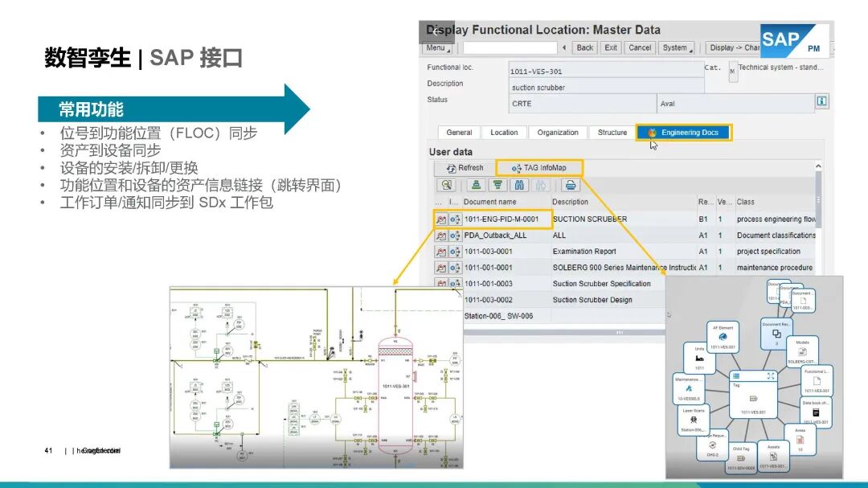Click Change Request CHG-2 node in InfoMap
868x488 pixels.
point(712,445)
